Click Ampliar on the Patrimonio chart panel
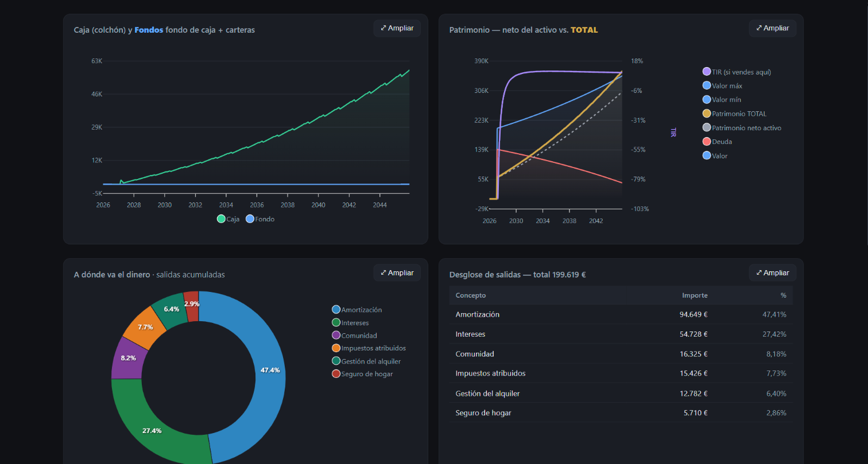Screen dimensions: 868x464 point(772,28)
